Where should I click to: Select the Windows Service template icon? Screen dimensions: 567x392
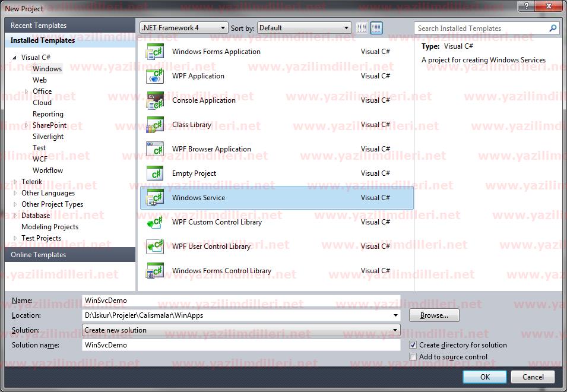(x=155, y=198)
